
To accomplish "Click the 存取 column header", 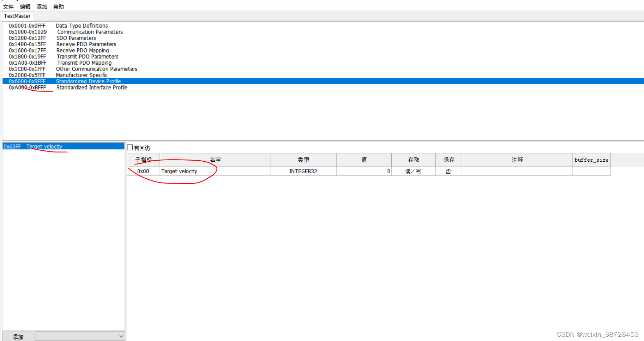I will click(414, 160).
